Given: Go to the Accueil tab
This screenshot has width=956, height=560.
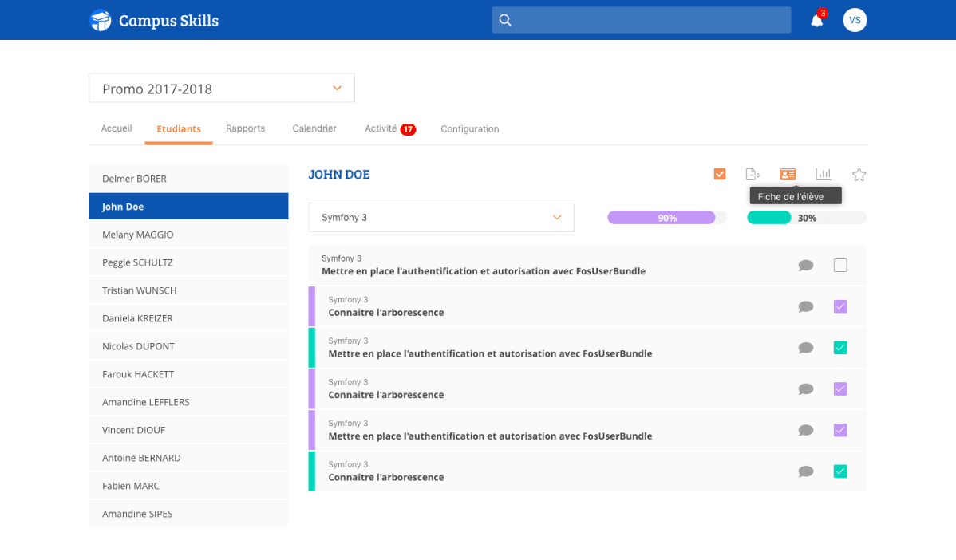Looking at the screenshot, I should tap(117, 128).
